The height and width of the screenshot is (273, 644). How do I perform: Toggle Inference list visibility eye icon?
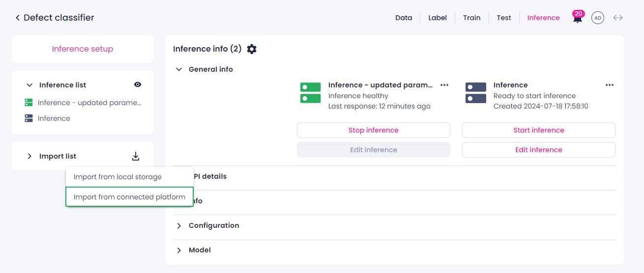[138, 84]
